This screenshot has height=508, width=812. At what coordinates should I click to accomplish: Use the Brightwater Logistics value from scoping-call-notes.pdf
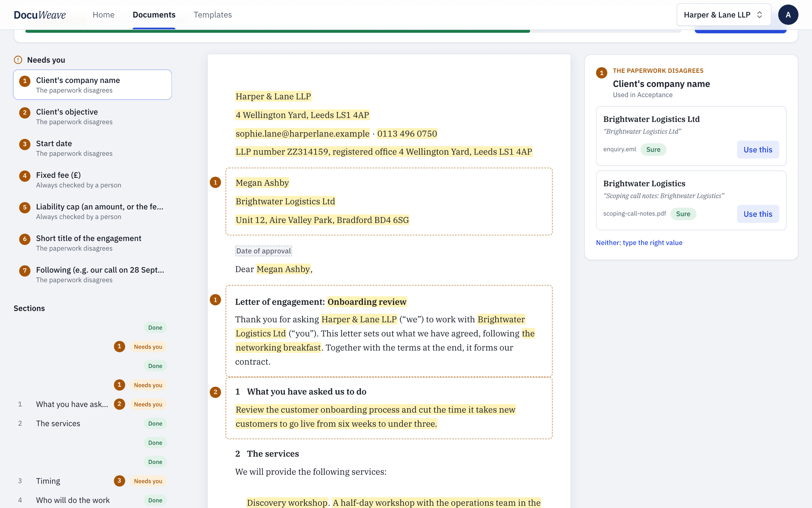click(758, 214)
